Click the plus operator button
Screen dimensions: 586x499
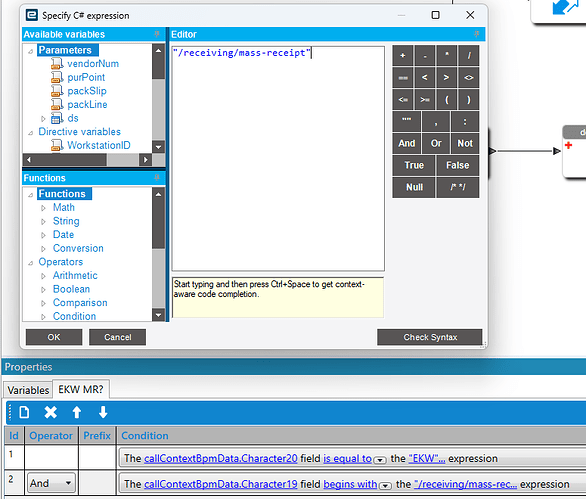403,56
